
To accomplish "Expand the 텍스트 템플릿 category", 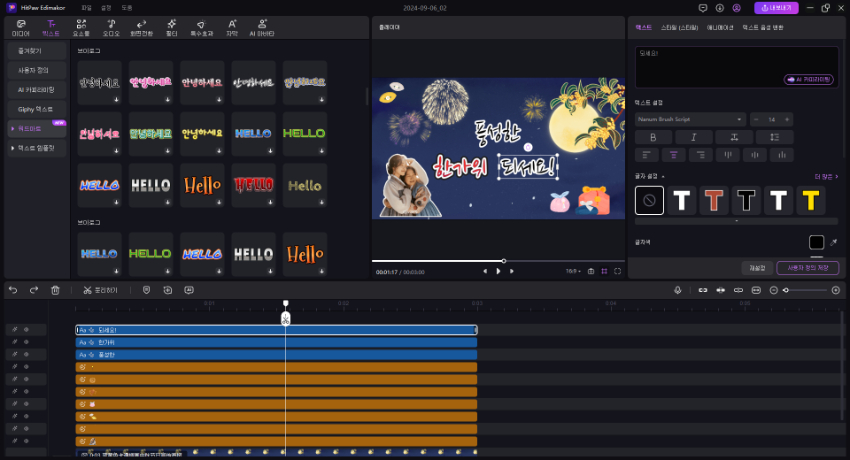I will 37,148.
